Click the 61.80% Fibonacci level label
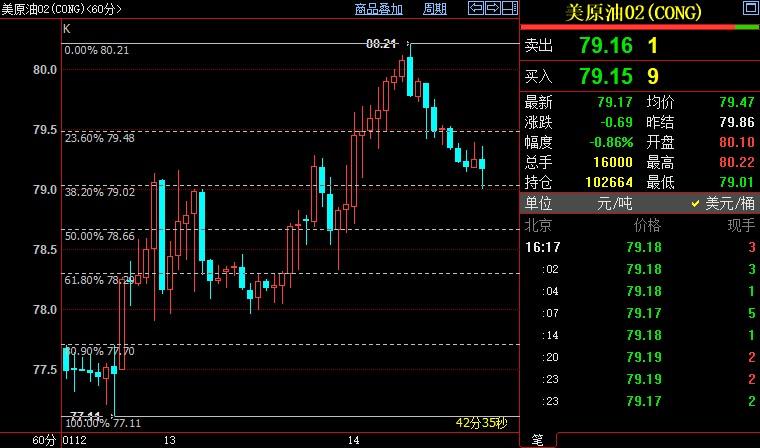760x448 pixels. [x=100, y=281]
